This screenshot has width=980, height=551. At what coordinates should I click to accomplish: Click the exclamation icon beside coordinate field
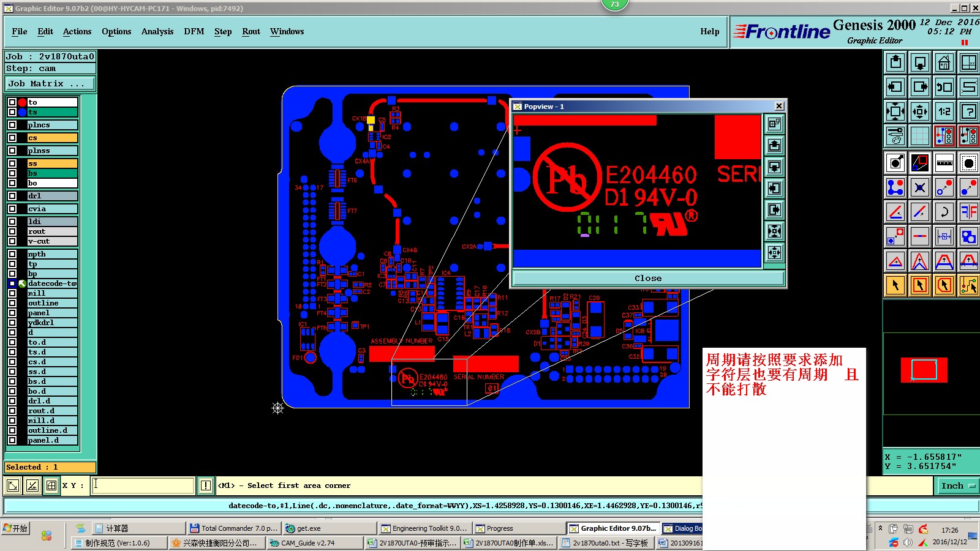click(x=206, y=485)
